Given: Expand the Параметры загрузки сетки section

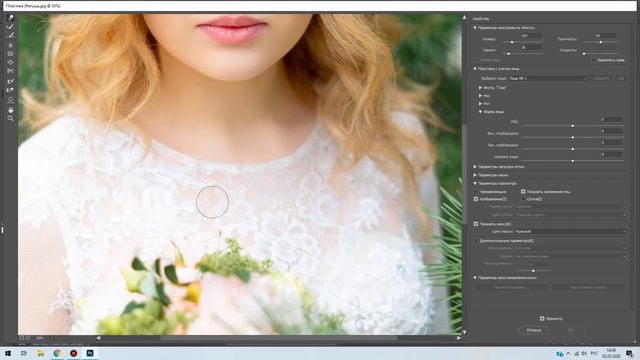Looking at the screenshot, I should 475,167.
